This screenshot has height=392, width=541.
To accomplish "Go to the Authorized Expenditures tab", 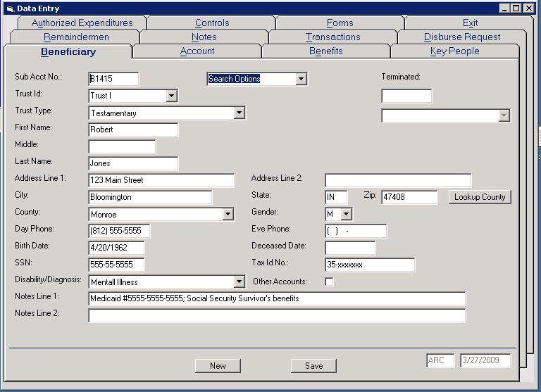I will (x=82, y=23).
